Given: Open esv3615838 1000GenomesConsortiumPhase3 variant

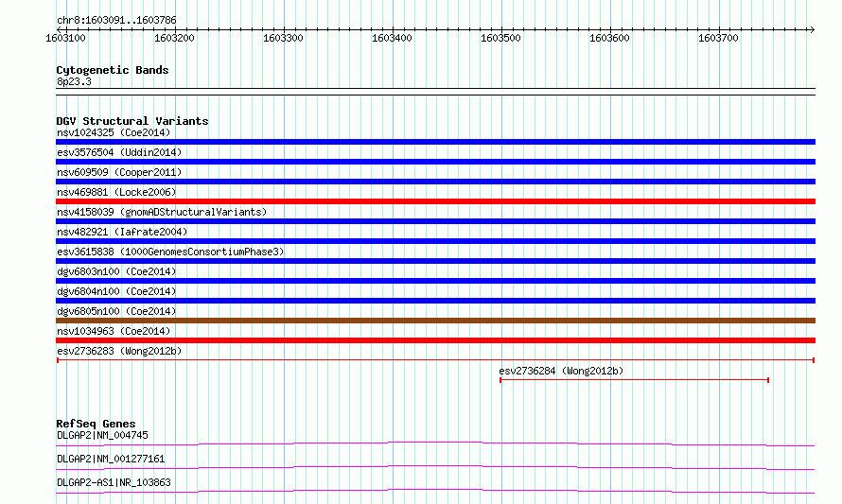Looking at the screenshot, I should 170,252.
